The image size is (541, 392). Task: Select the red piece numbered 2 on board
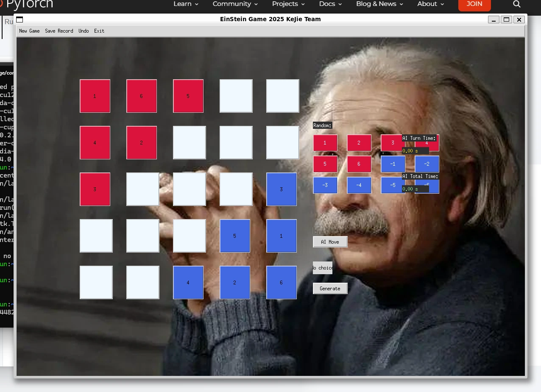coord(142,143)
